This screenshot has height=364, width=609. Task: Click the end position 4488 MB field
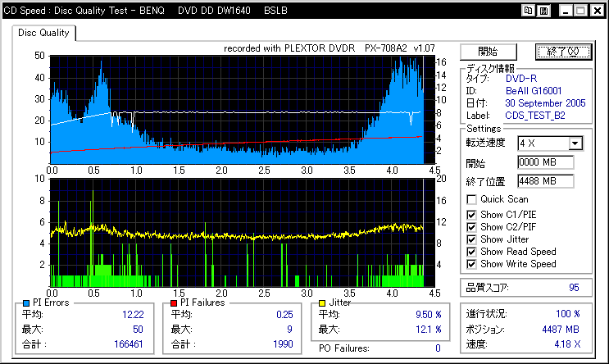(x=545, y=181)
